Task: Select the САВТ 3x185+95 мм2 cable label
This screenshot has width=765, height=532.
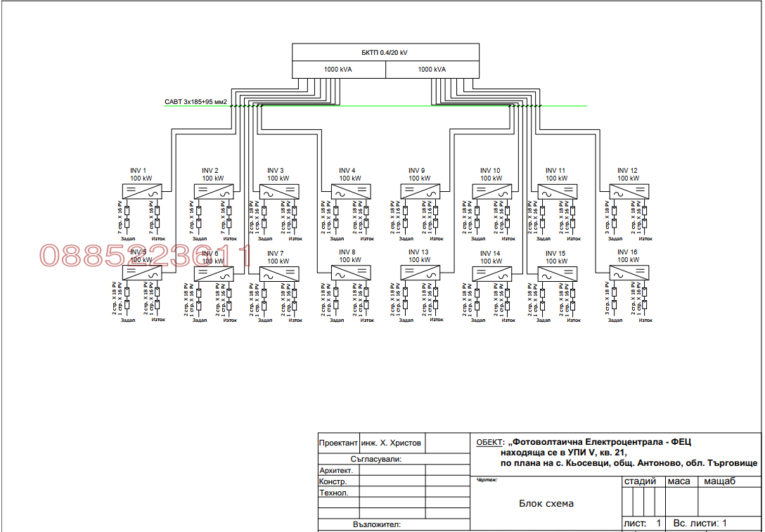Action: point(195,102)
